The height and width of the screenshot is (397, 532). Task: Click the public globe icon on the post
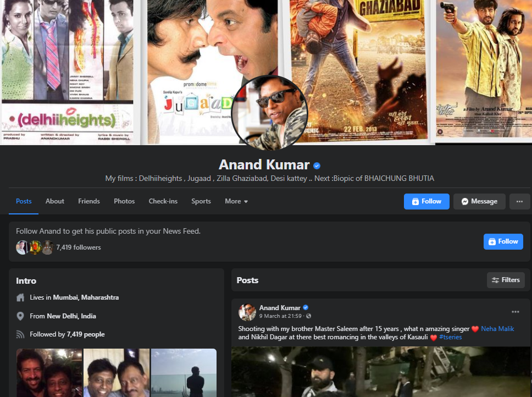pos(308,316)
